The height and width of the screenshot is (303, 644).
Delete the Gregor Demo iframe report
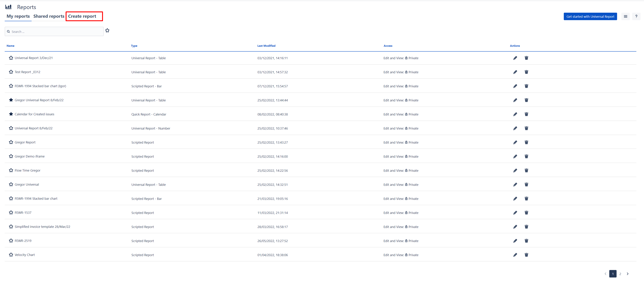point(526,156)
